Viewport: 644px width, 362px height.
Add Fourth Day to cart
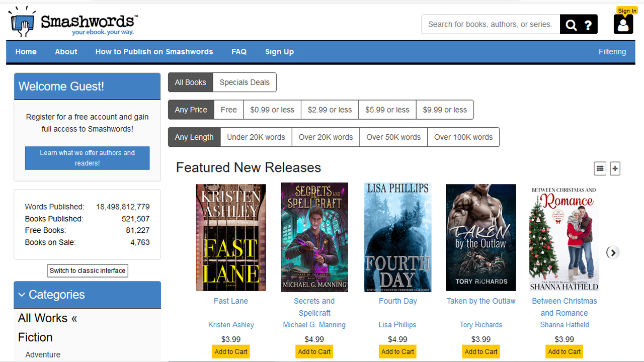(398, 351)
